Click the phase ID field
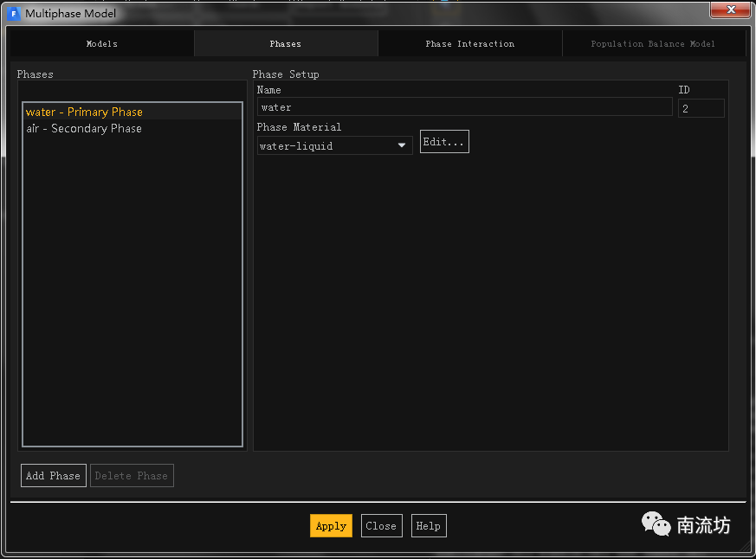This screenshot has width=756, height=559. 701,108
